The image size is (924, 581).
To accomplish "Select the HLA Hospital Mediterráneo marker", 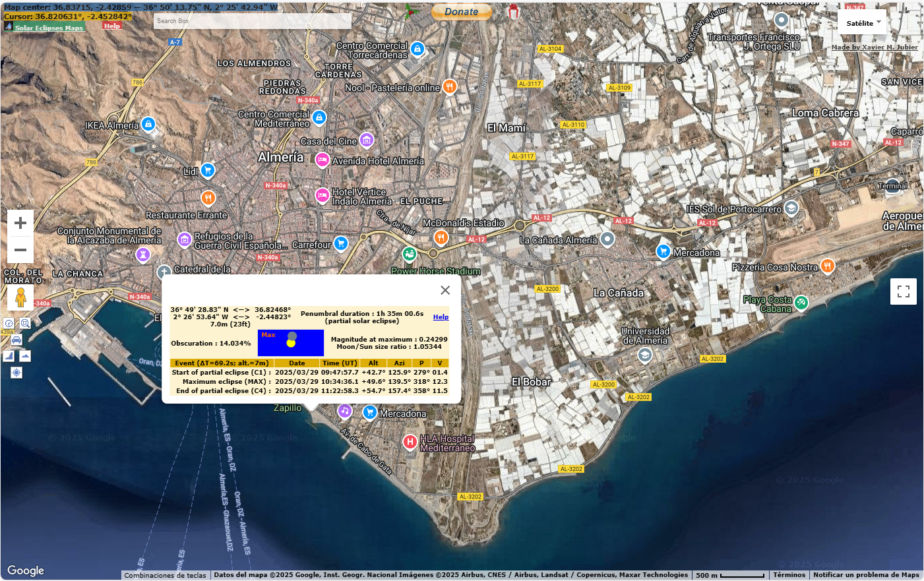I will (410, 442).
